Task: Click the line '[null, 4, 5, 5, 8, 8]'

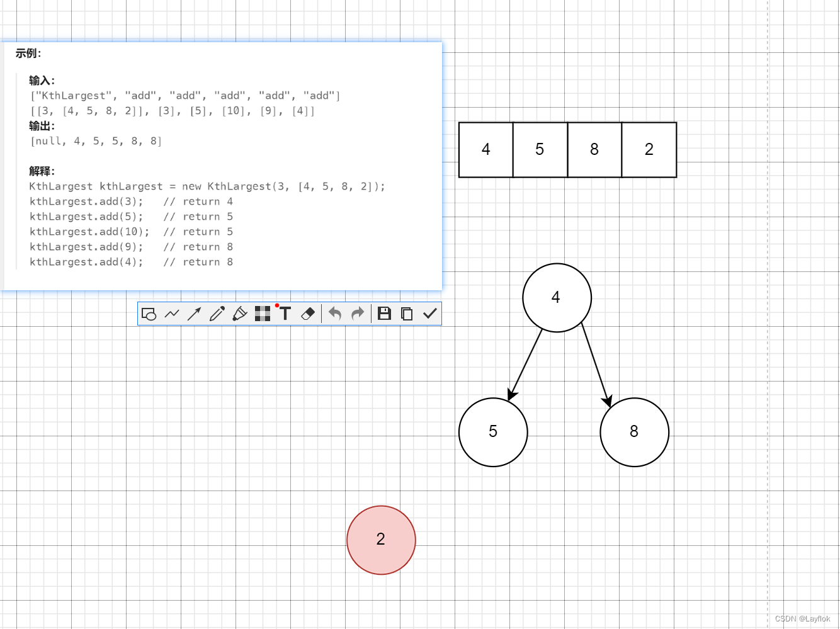Action: pos(96,141)
